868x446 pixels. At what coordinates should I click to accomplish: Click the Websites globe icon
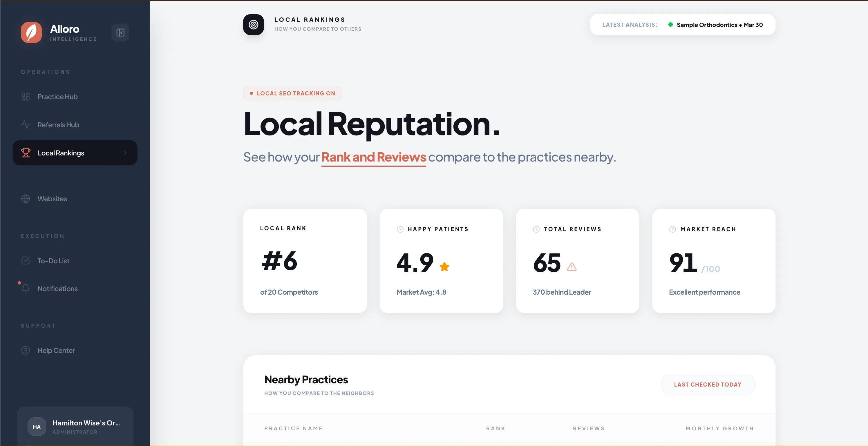tap(26, 199)
